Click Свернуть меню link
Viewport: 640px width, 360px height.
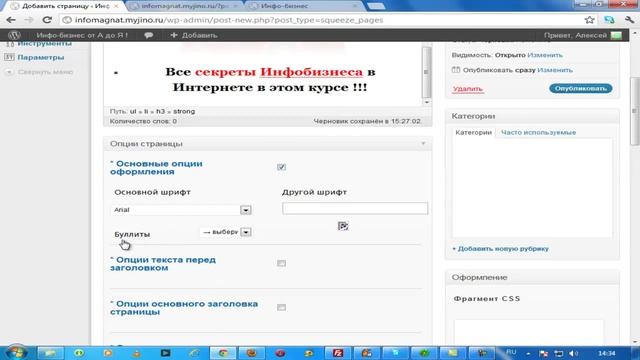(x=45, y=72)
